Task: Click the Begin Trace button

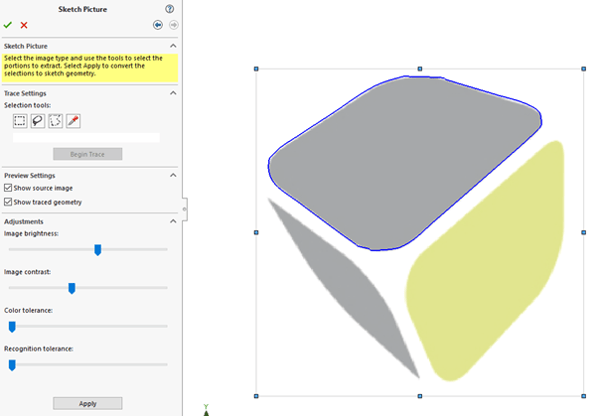Action: coord(88,154)
